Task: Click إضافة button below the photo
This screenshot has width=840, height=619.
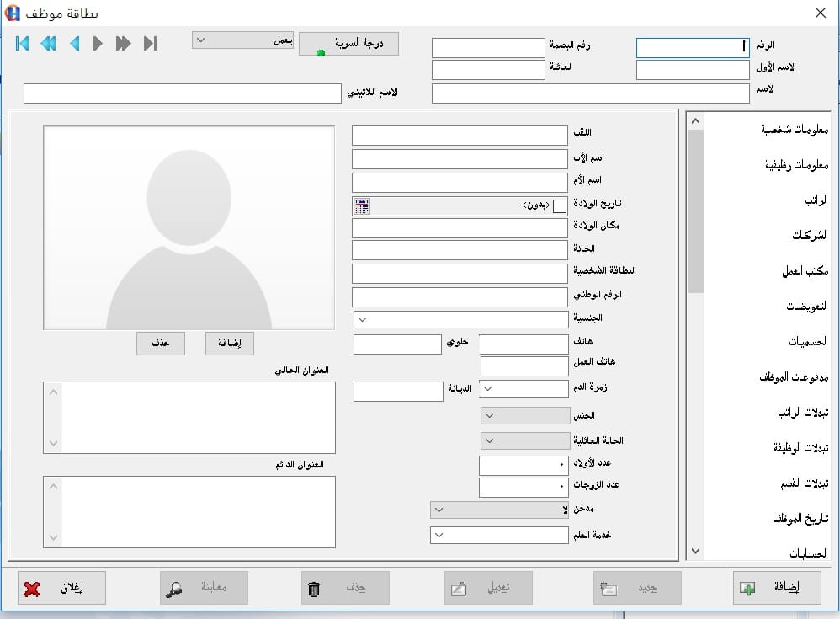Action: pyautogui.click(x=229, y=344)
